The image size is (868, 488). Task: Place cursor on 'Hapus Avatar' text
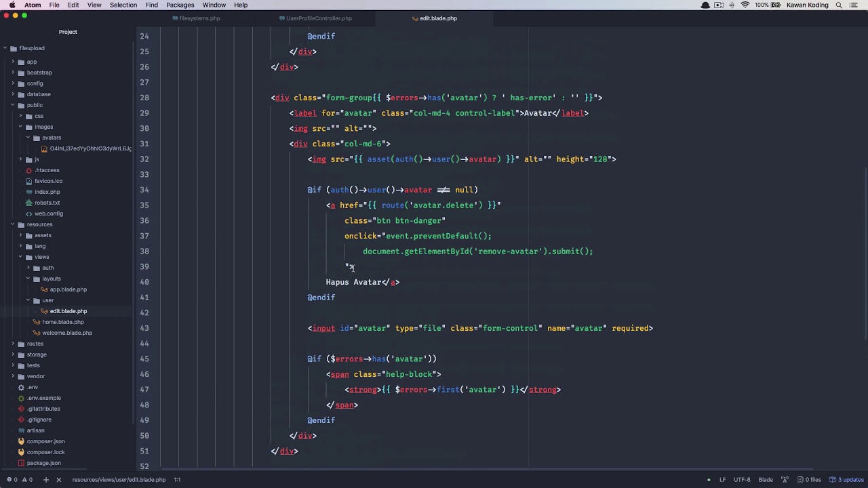(353, 282)
